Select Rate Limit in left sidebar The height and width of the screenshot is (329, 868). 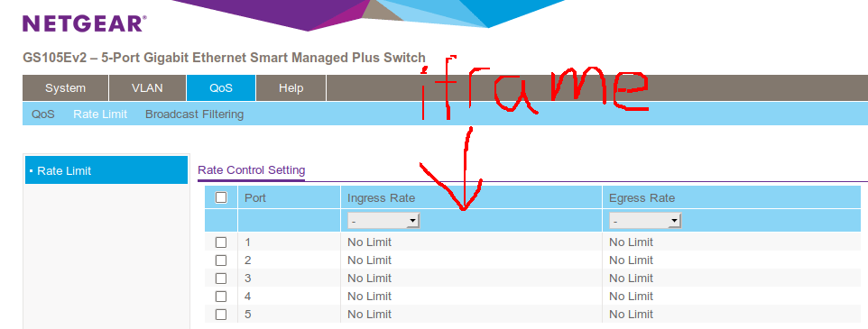[x=106, y=170]
